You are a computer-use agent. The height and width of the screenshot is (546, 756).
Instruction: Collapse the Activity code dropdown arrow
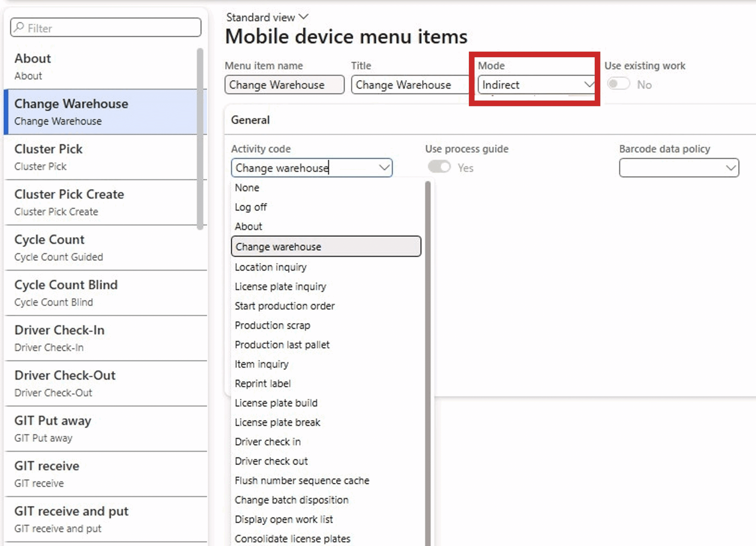384,168
